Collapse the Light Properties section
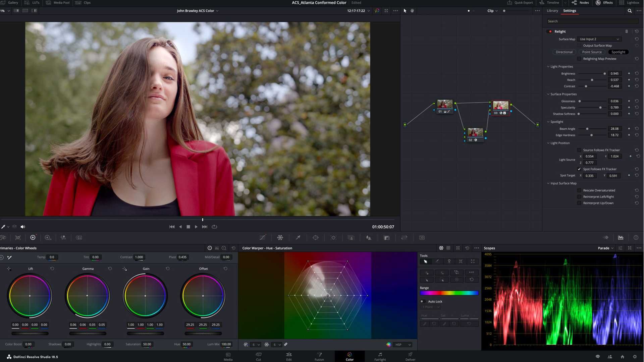This screenshot has width=644, height=362. [549, 66]
